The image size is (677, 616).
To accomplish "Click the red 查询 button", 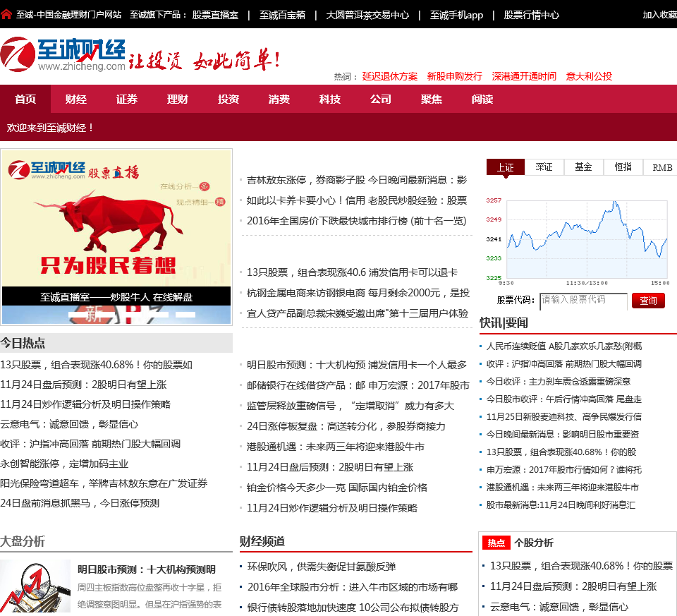I will point(648,301).
